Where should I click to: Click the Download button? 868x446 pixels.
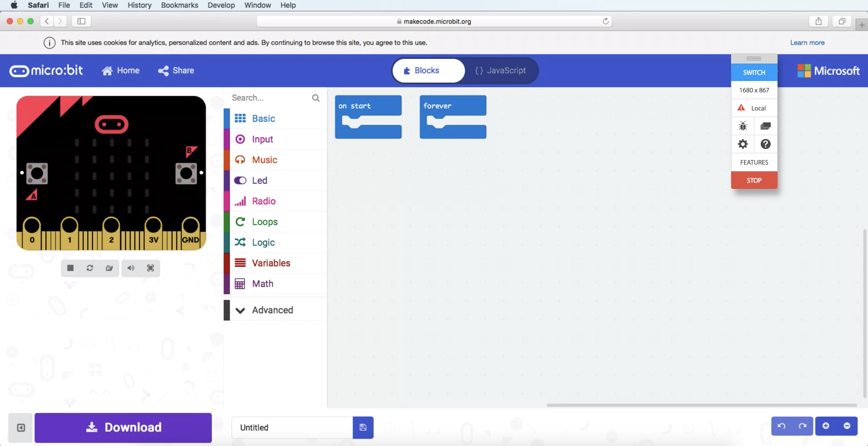[x=123, y=427]
